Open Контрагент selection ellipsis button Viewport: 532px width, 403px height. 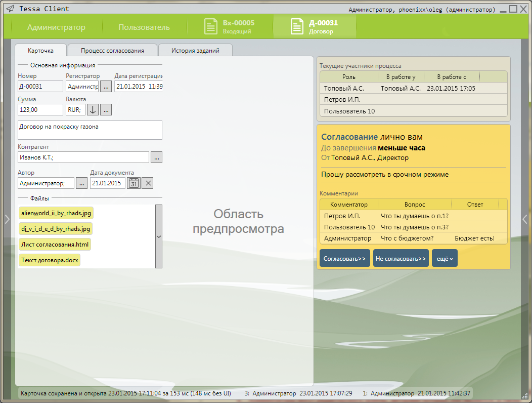click(156, 157)
